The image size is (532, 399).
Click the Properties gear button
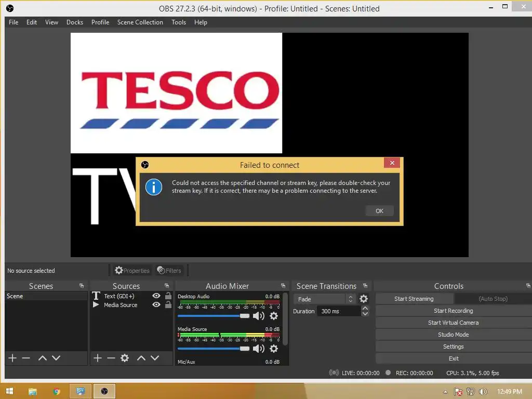tap(132, 270)
